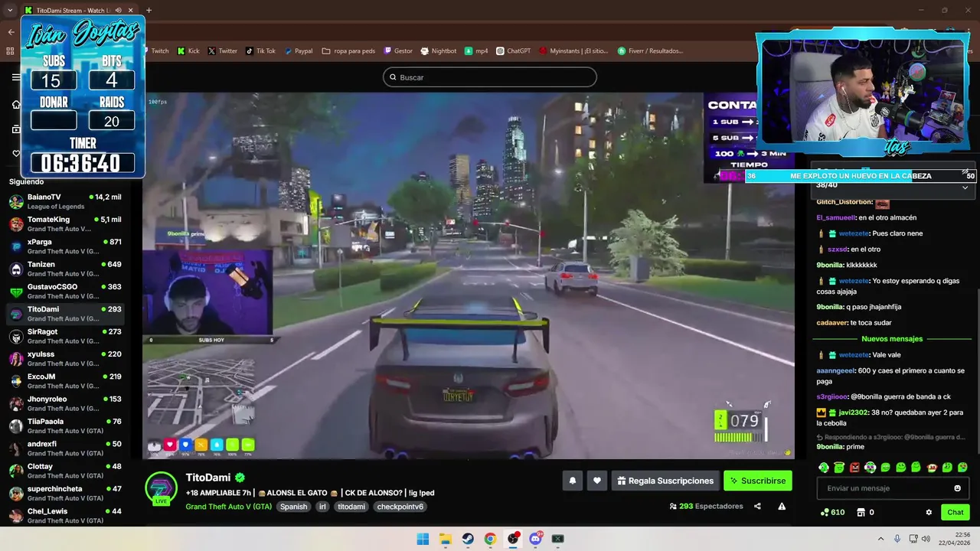Share the stream using the share icon

757,506
